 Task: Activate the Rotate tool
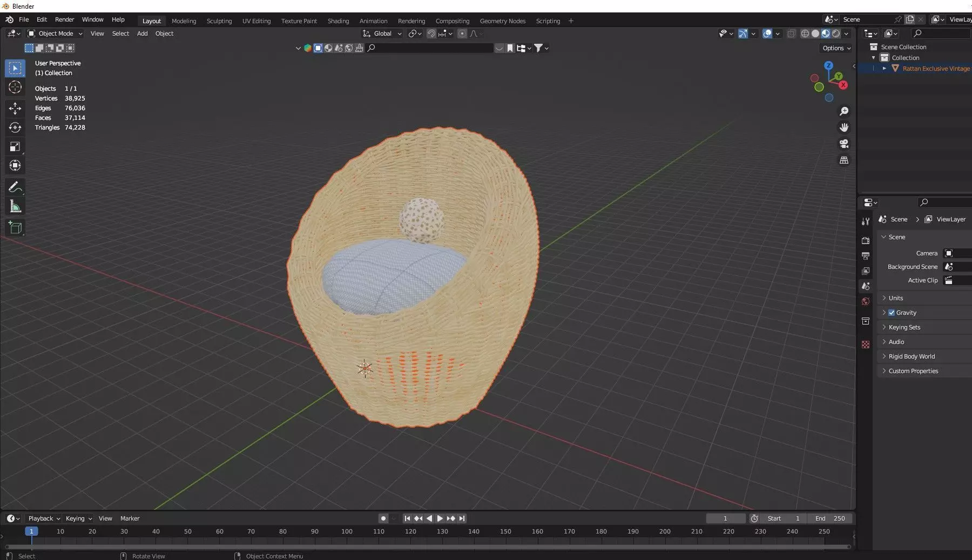tap(15, 127)
